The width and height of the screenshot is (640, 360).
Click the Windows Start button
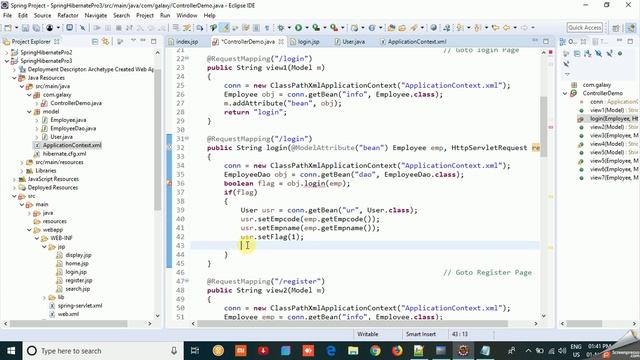(11, 351)
